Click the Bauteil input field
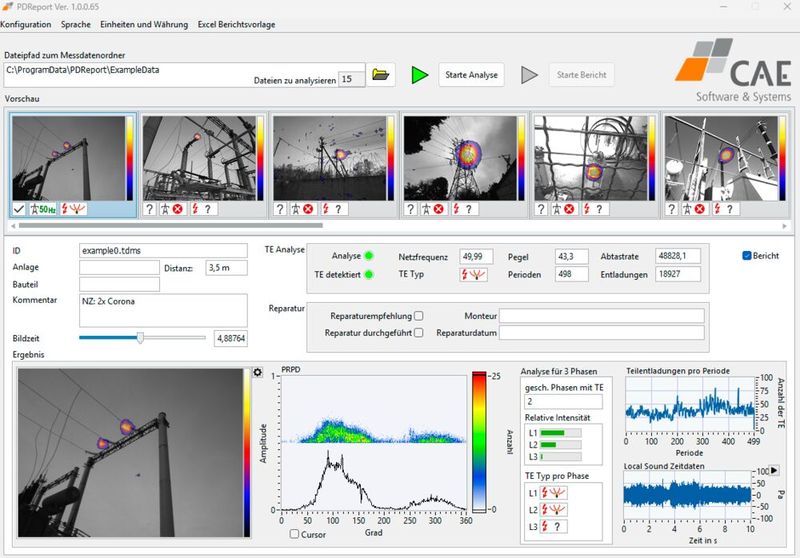Viewport: 800px width, 558px height. pyautogui.click(x=119, y=285)
